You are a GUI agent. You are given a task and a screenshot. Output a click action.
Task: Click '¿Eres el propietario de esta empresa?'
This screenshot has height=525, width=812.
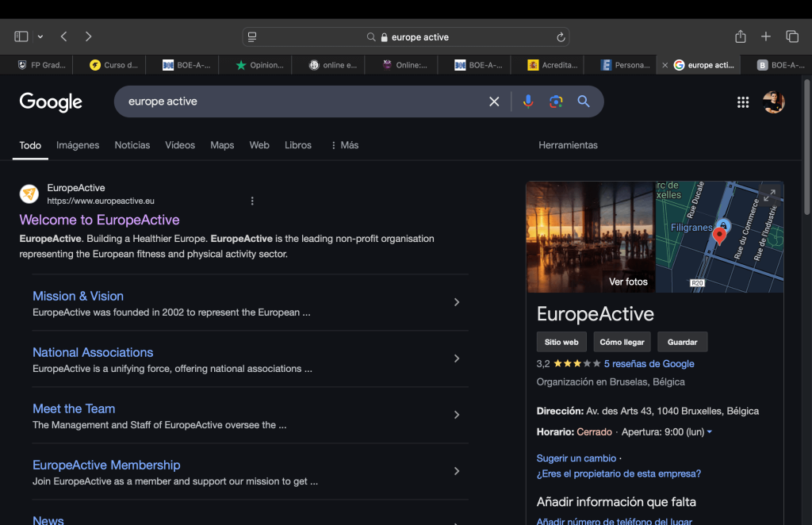click(619, 473)
